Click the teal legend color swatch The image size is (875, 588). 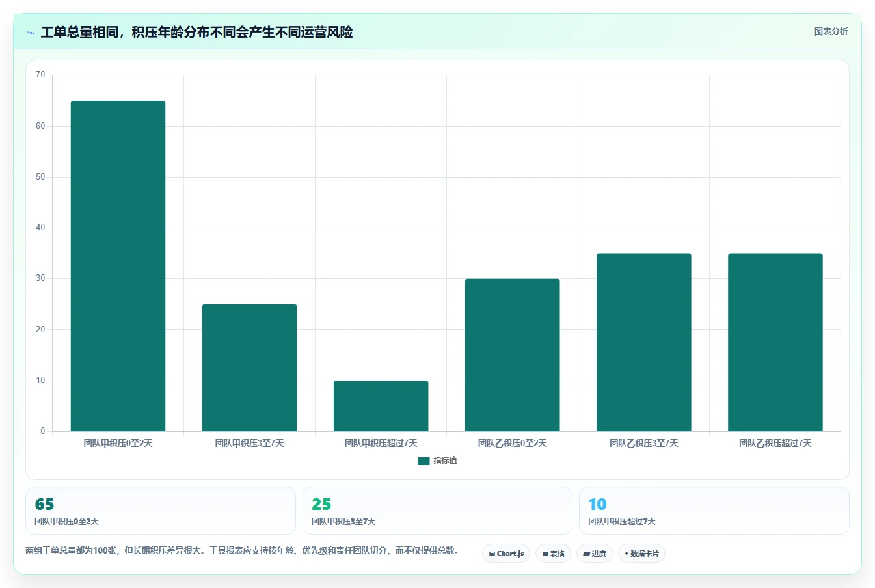424,461
